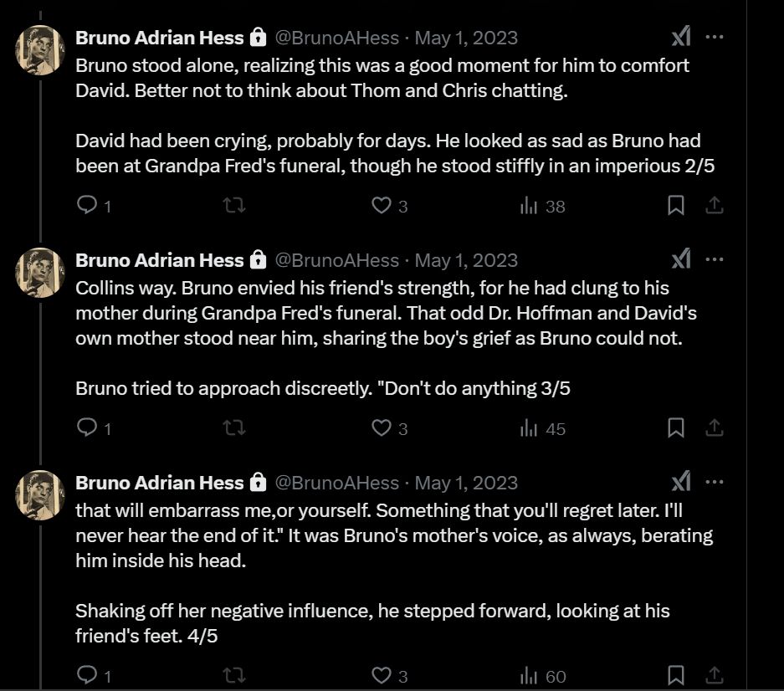Share the tweet ending in 2/5
This screenshot has width=784, height=691.
[714, 206]
